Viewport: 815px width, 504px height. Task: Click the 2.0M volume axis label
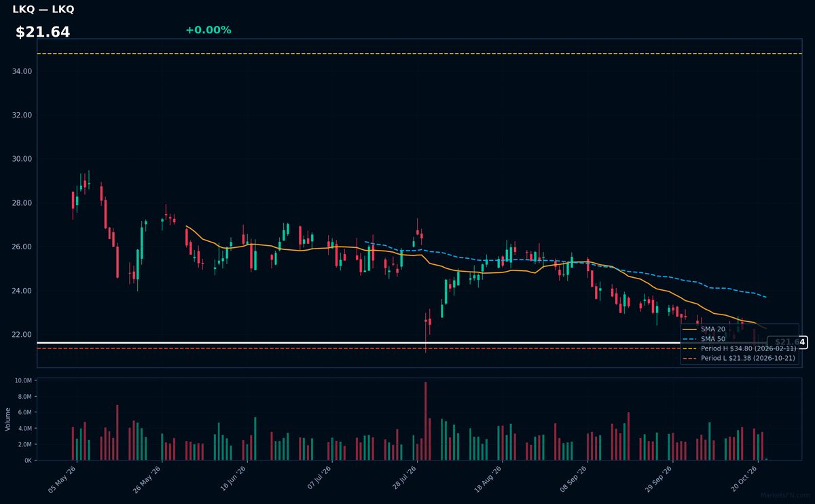click(25, 444)
